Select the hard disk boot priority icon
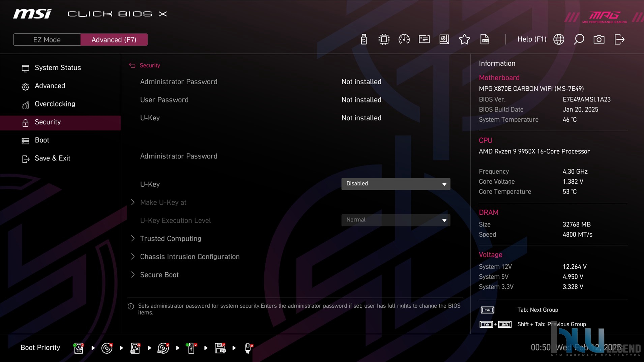Viewport: 644px width, 362px height. (79, 348)
